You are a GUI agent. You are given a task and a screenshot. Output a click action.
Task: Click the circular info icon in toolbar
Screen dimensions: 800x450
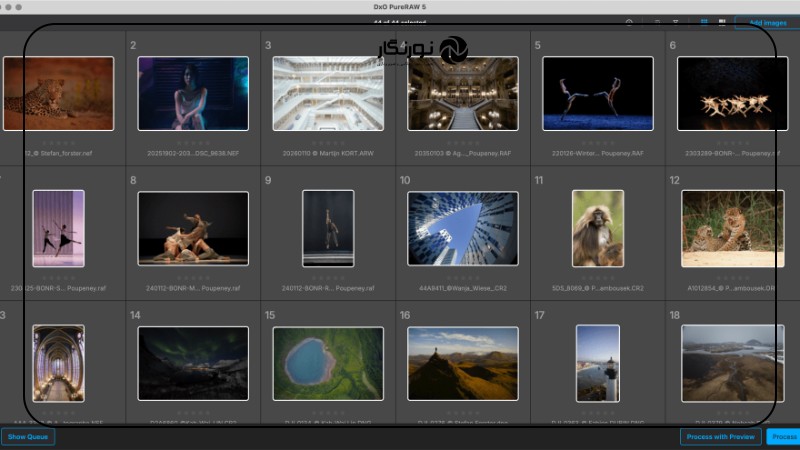coord(629,22)
